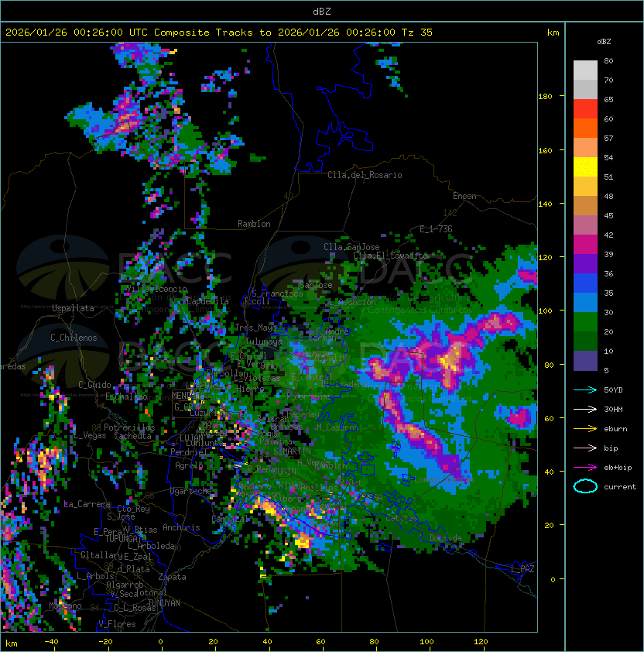The width and height of the screenshot is (644, 652).
Task: Click the 'La_Carrera' map label
Action: (87, 504)
